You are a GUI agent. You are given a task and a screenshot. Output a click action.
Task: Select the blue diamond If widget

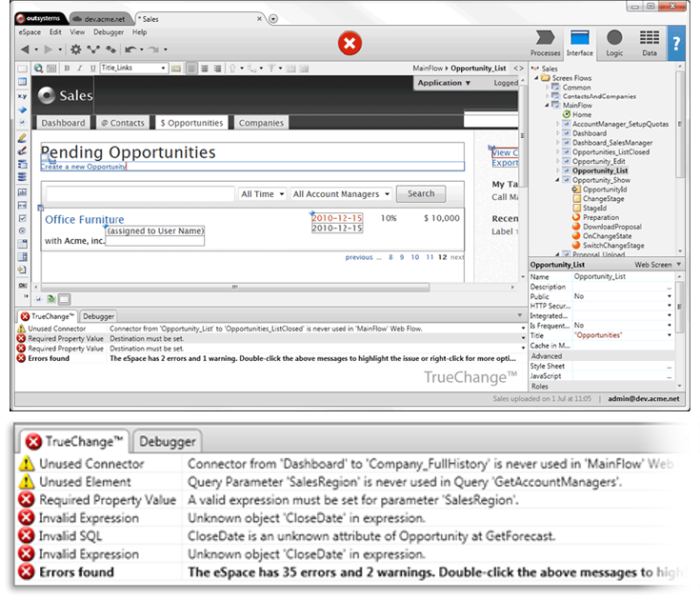click(x=22, y=110)
